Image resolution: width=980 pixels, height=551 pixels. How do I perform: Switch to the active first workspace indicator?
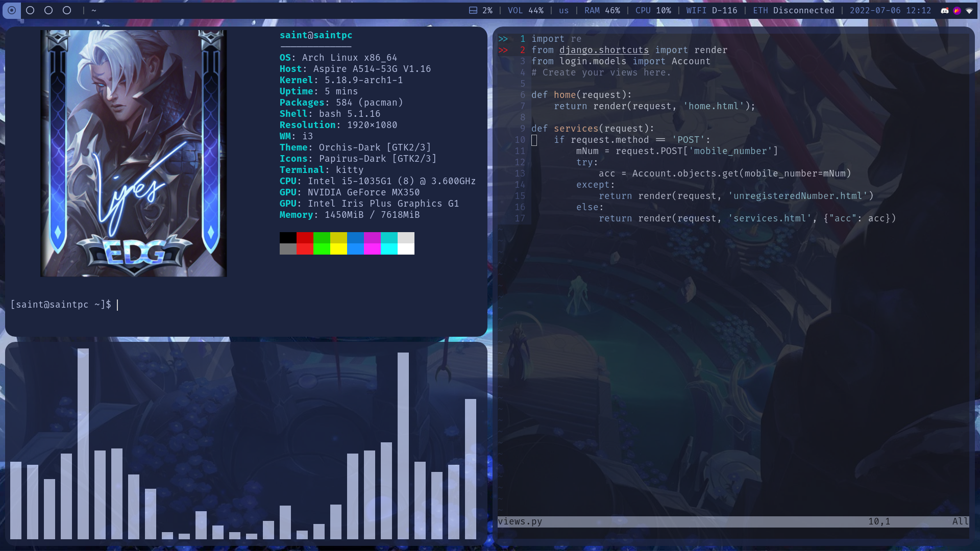point(12,10)
